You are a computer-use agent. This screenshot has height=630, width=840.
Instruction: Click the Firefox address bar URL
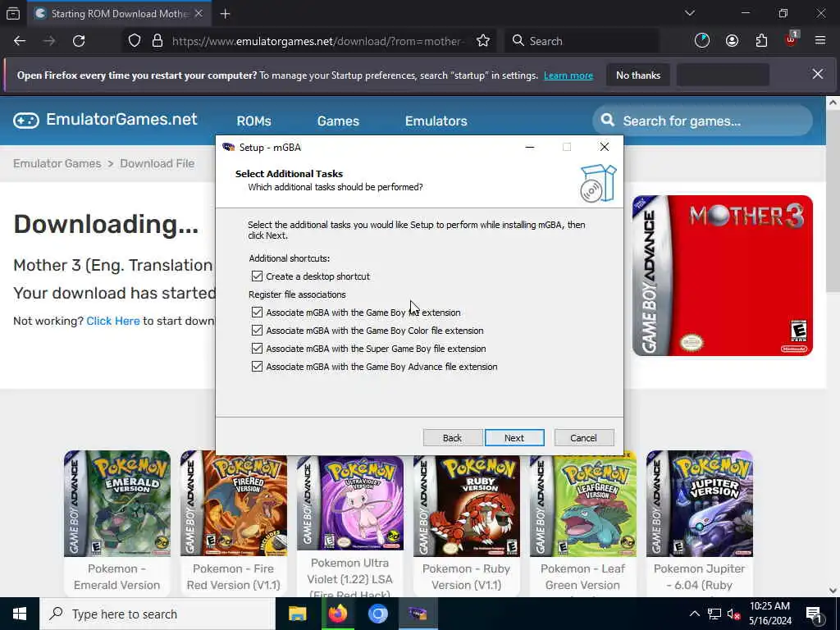coord(318,41)
